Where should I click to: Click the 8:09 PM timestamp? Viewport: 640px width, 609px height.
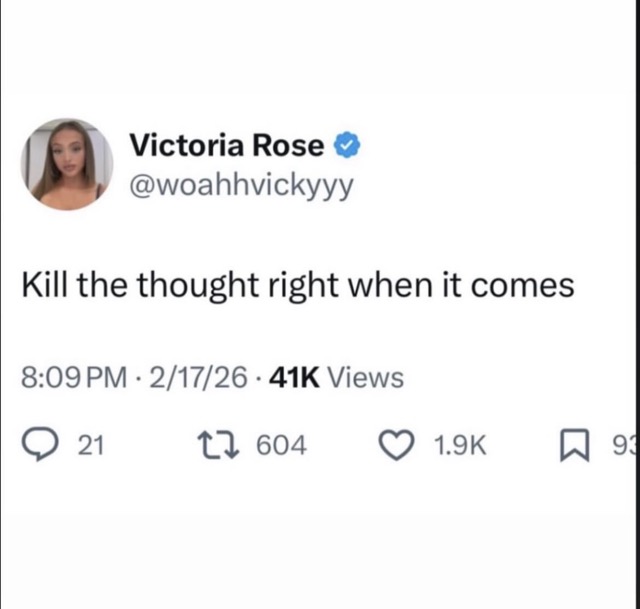pos(74,377)
